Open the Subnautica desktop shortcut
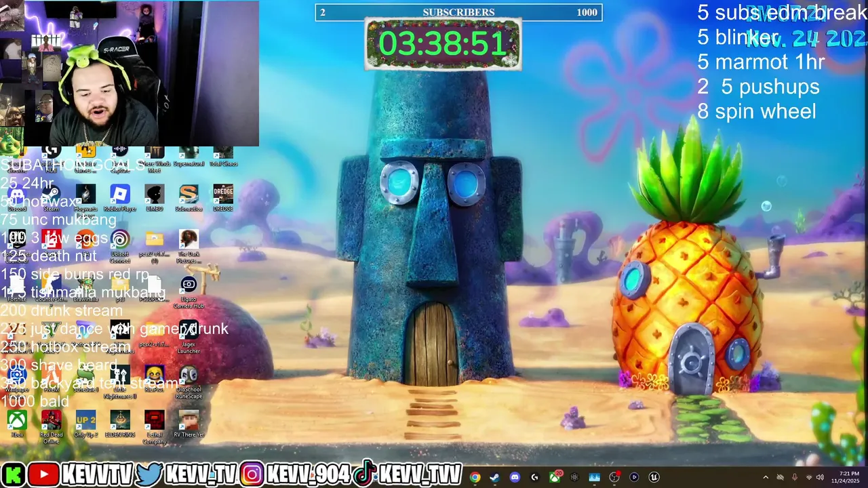The image size is (868, 488). (189, 198)
